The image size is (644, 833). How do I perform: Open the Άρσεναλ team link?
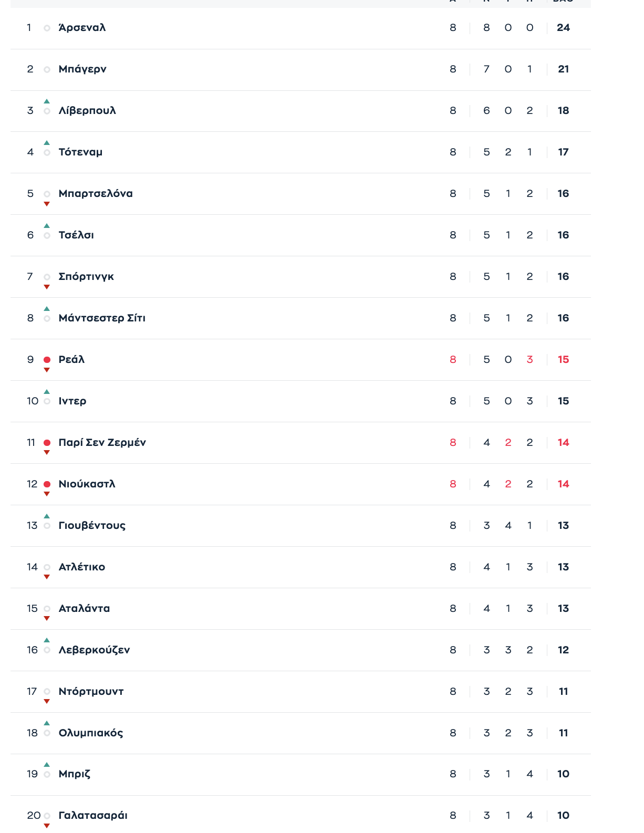(x=82, y=28)
